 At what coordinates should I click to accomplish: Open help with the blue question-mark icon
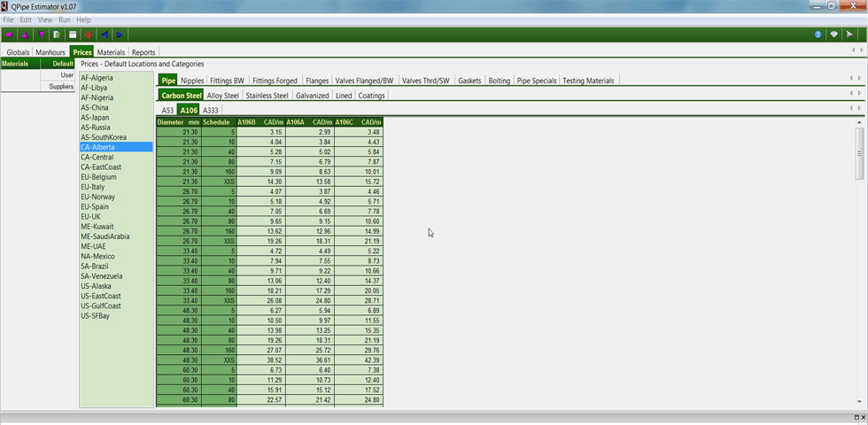pyautogui.click(x=818, y=35)
